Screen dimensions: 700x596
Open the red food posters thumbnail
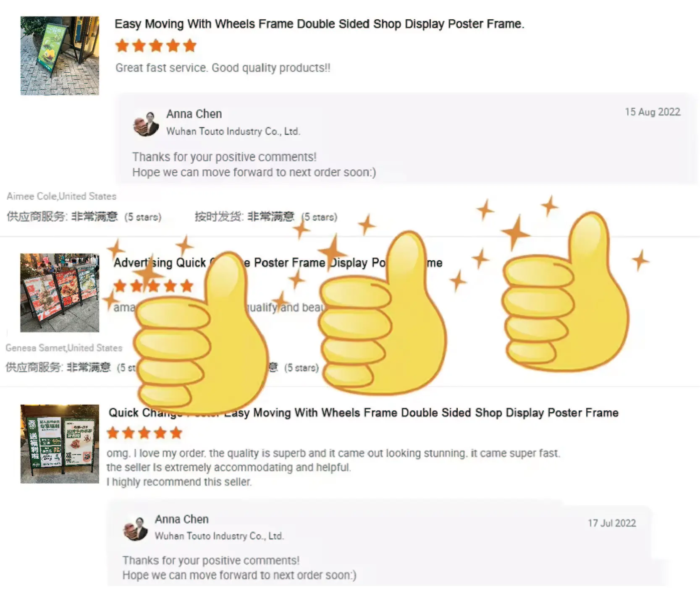(x=60, y=293)
